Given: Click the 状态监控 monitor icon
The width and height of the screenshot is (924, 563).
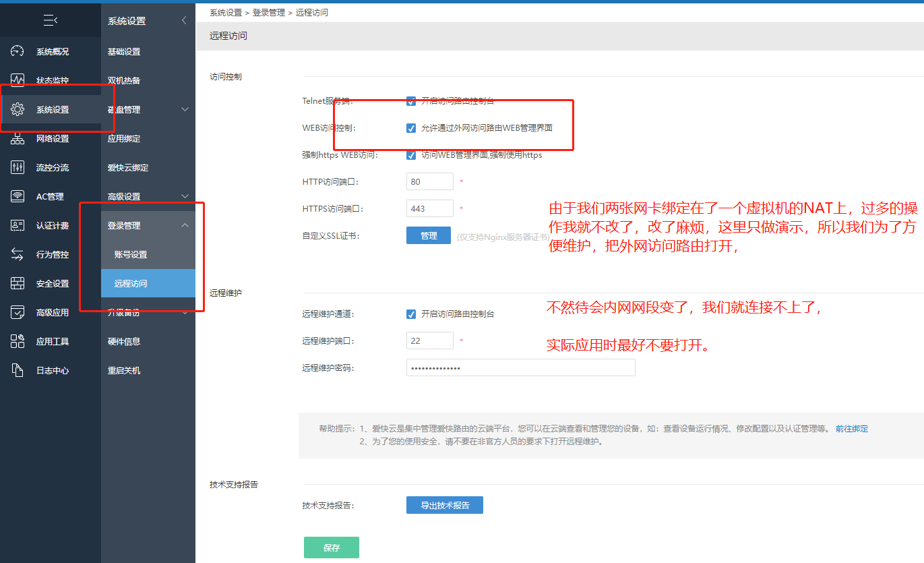Looking at the screenshot, I should click(x=18, y=80).
